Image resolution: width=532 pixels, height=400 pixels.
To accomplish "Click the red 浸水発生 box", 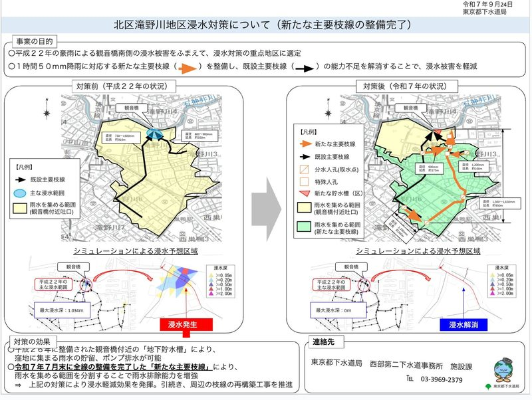I will coord(186,324).
